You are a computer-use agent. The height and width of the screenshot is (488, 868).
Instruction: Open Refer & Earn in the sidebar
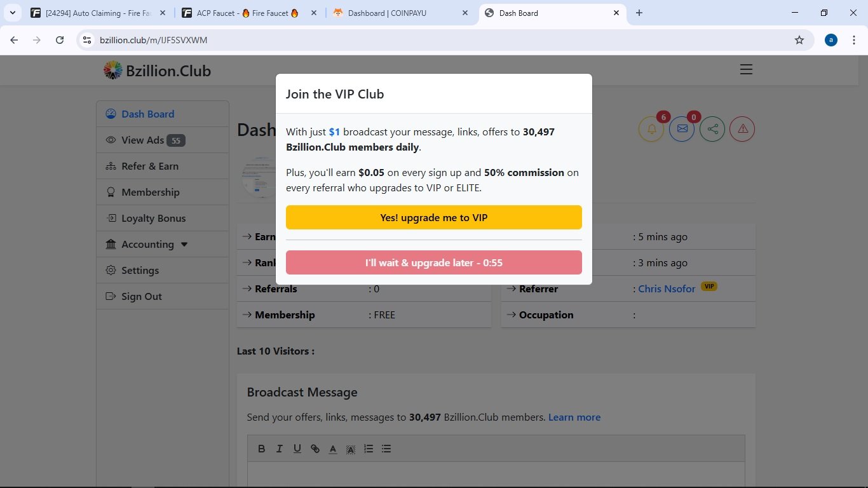tap(162, 166)
